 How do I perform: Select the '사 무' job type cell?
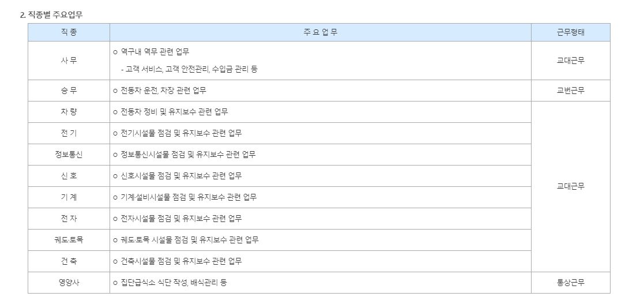69,61
